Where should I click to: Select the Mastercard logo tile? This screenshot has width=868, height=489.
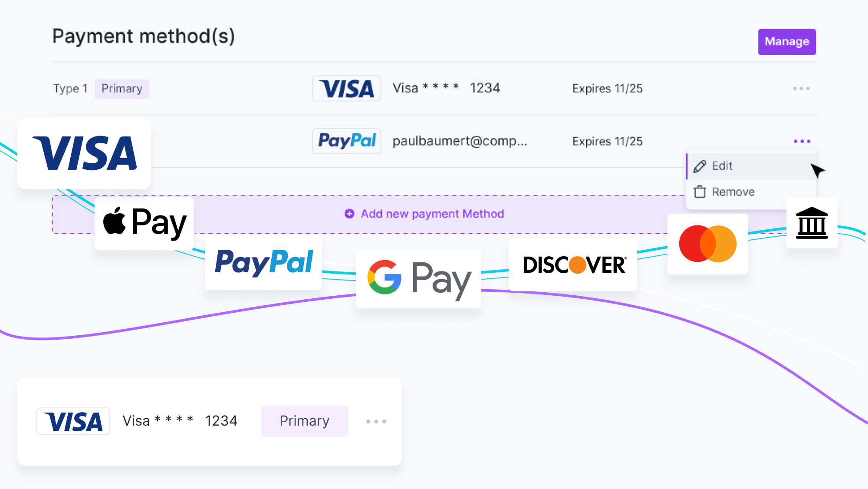[x=707, y=244]
